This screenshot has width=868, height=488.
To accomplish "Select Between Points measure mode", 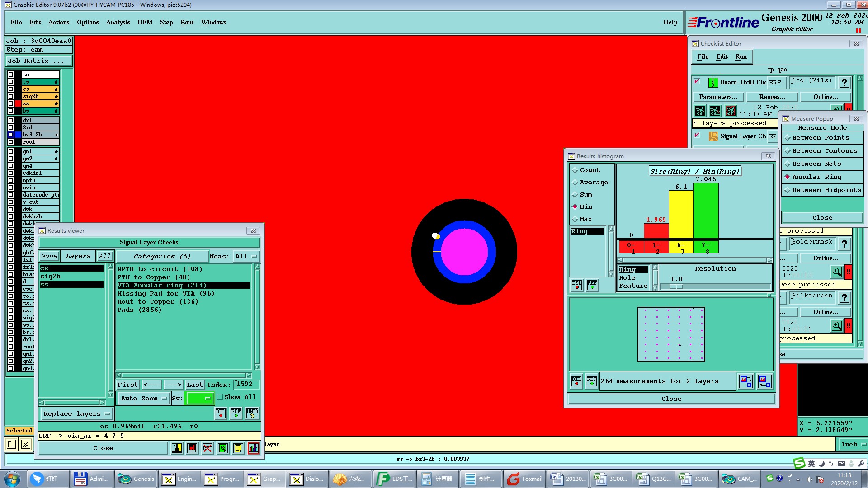I will coord(822,138).
